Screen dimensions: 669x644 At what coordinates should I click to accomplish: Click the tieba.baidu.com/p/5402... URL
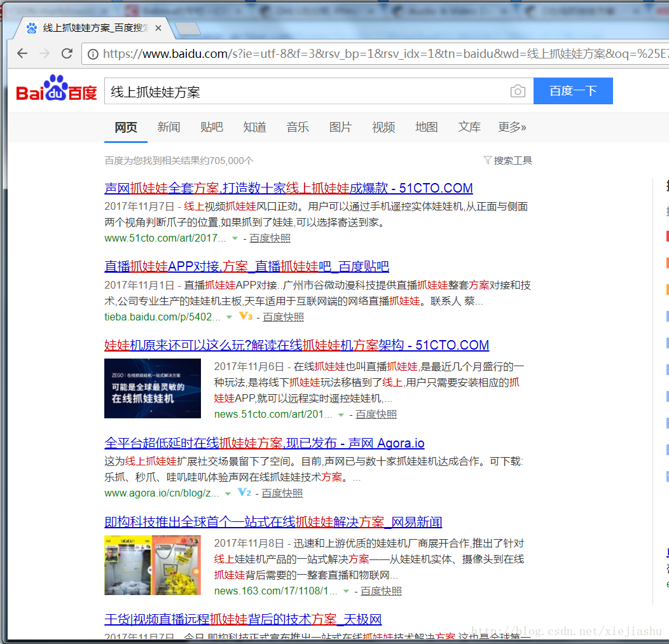pyautogui.click(x=163, y=317)
